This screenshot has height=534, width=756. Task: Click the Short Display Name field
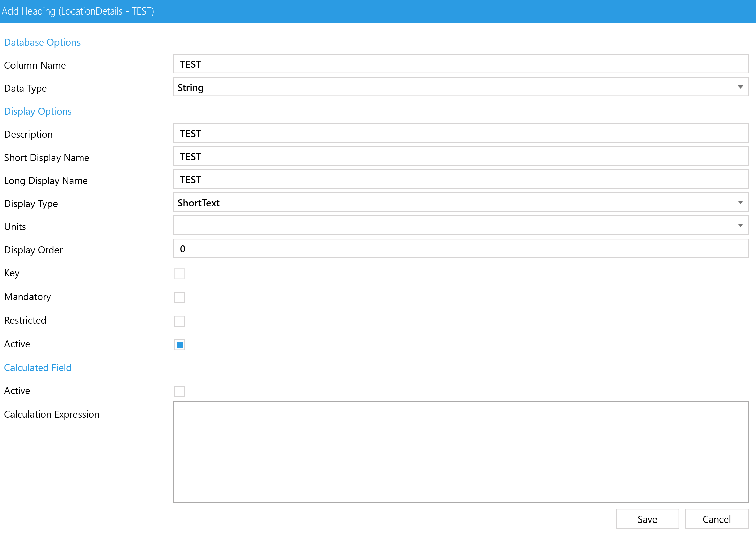[460, 156]
